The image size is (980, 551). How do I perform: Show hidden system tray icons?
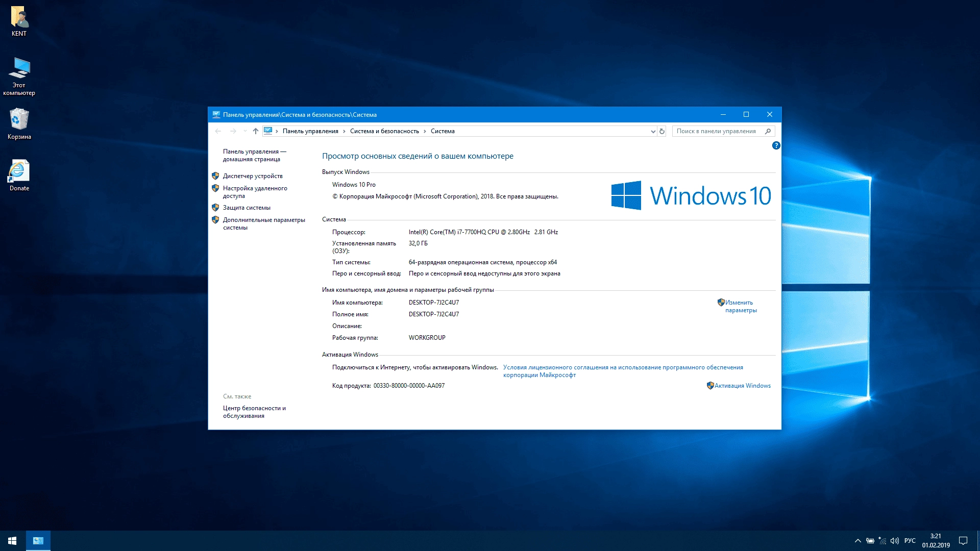(x=858, y=541)
